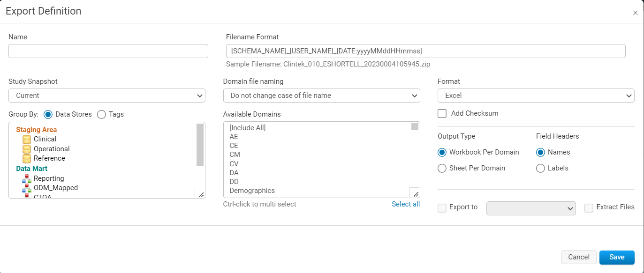Image resolution: width=644 pixels, height=273 pixels.
Task: Click the data stores tree scrollbar
Action: [x=200, y=145]
